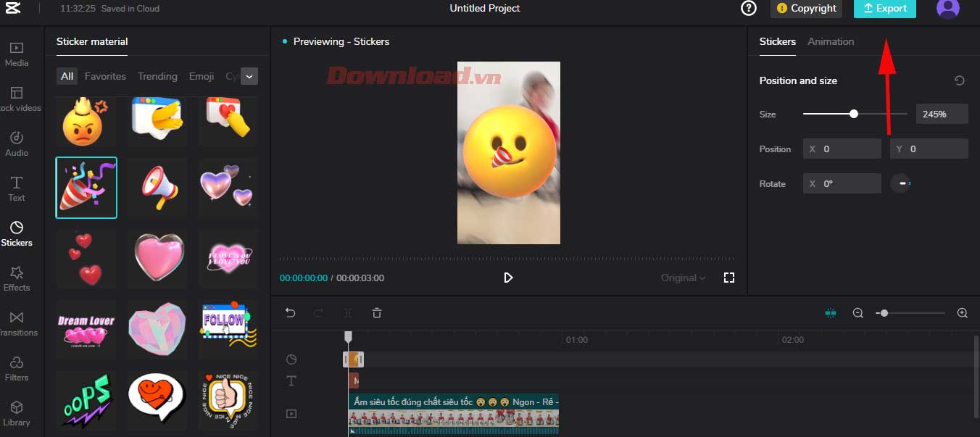Toggle the rotate mirror switch

pos(901,183)
